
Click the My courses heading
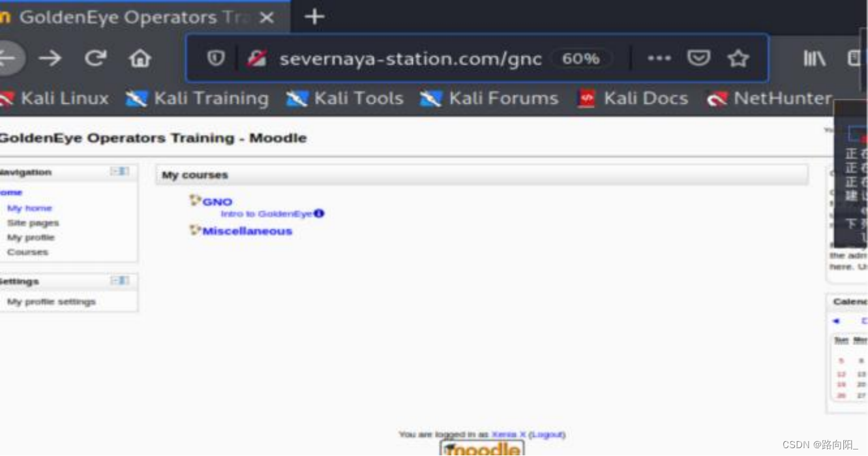195,175
